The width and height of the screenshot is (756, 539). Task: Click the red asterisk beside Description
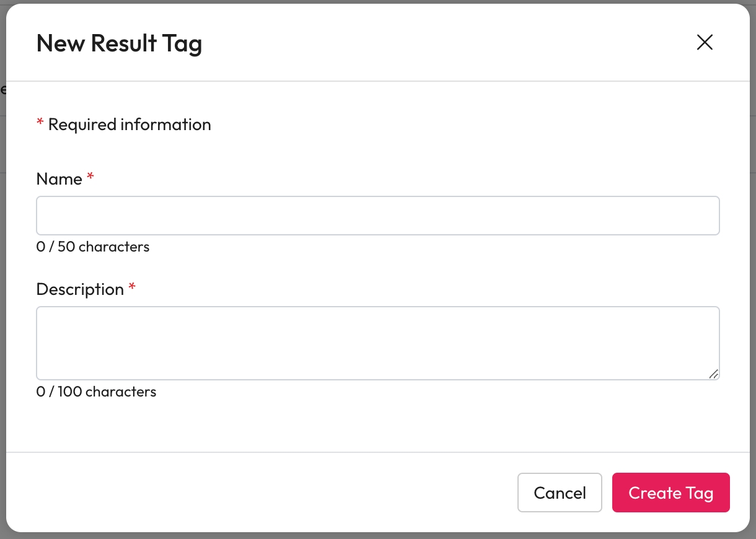point(132,288)
